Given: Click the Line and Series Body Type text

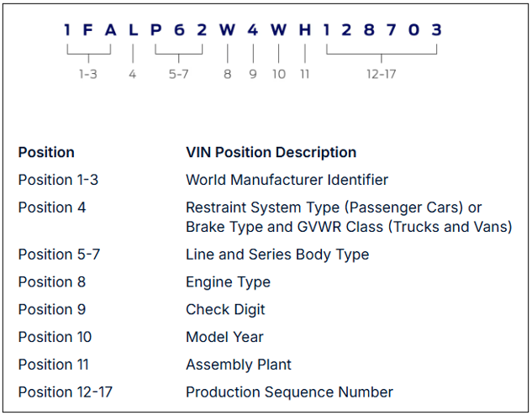Looking at the screenshot, I should pyautogui.click(x=277, y=255).
